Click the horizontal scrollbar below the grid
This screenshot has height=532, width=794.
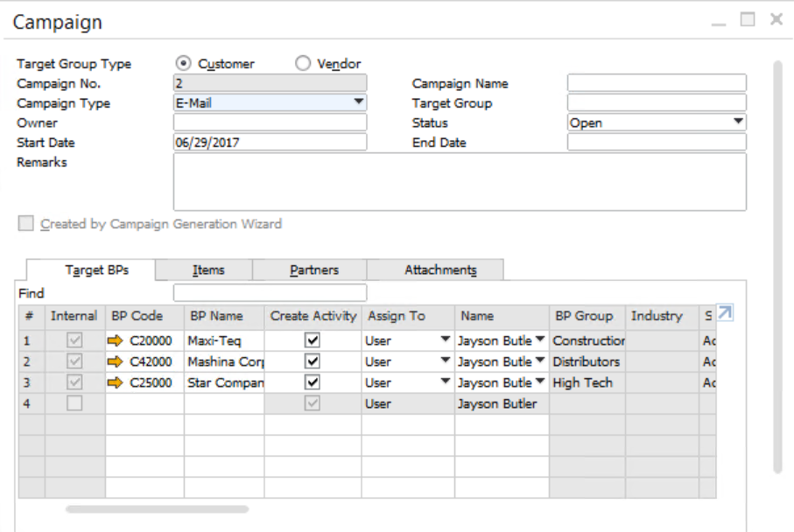[x=158, y=508]
